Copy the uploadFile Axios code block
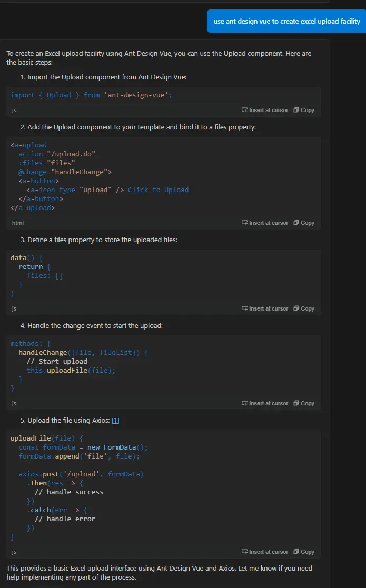 pos(304,552)
